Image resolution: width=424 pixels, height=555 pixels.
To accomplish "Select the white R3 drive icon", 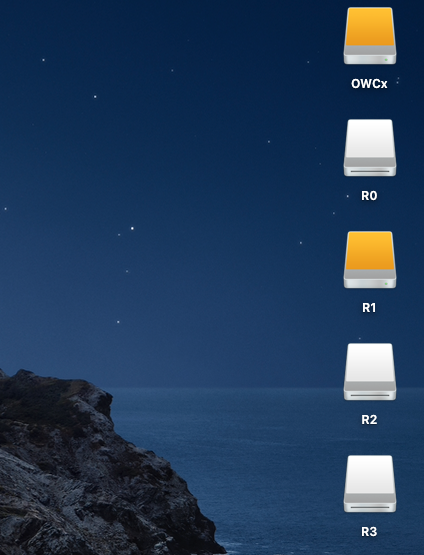I will click(370, 484).
